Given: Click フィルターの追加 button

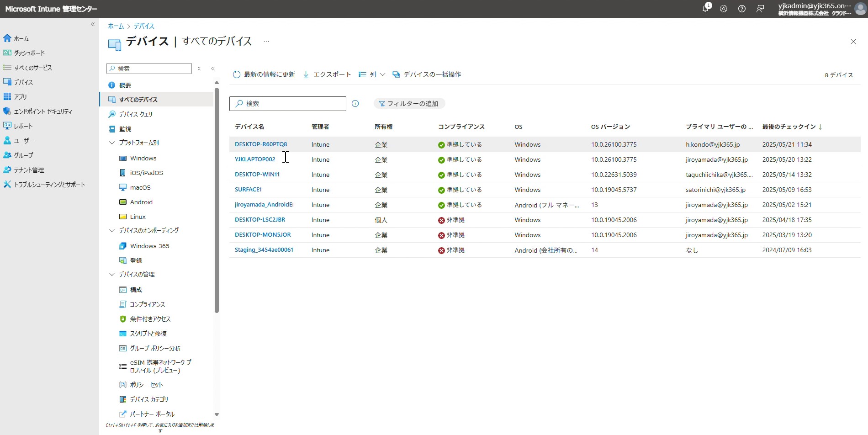Looking at the screenshot, I should click(x=409, y=104).
